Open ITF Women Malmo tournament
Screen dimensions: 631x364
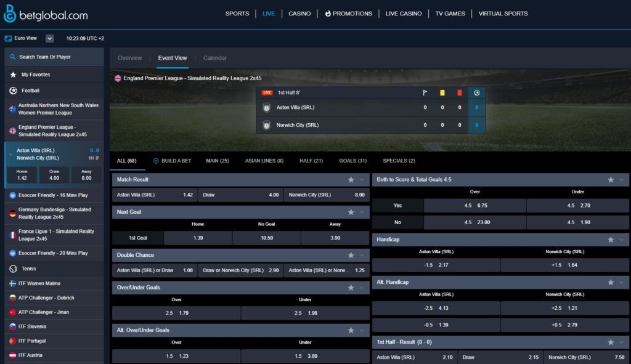(x=54, y=283)
